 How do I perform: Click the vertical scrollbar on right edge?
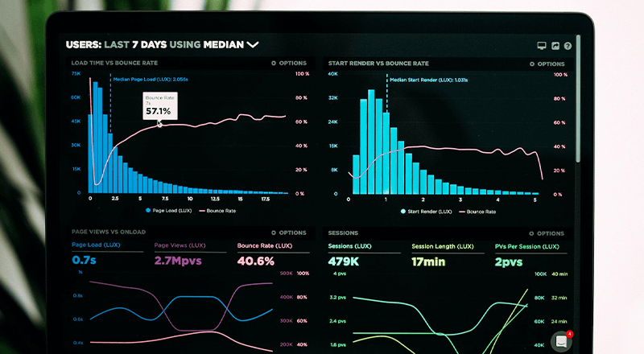578,99
